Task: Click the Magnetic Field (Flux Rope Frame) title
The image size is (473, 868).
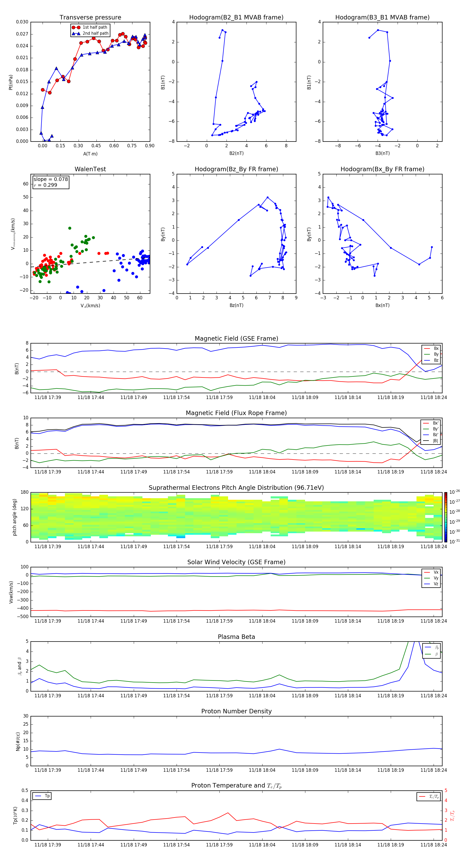Action: [x=236, y=413]
